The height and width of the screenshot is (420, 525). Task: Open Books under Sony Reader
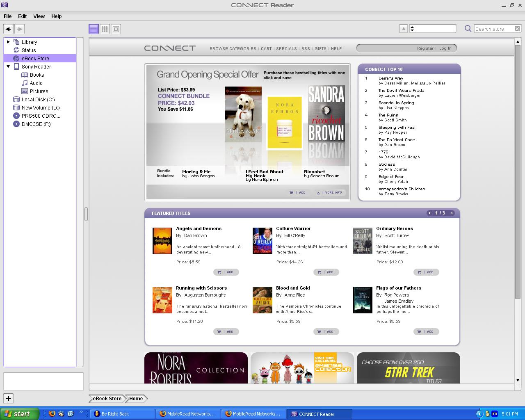(x=37, y=75)
